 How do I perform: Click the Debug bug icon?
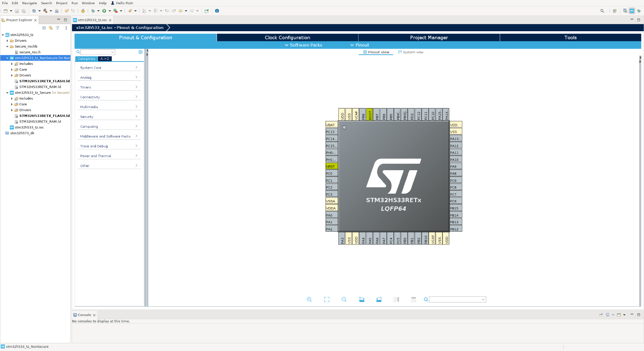click(93, 11)
